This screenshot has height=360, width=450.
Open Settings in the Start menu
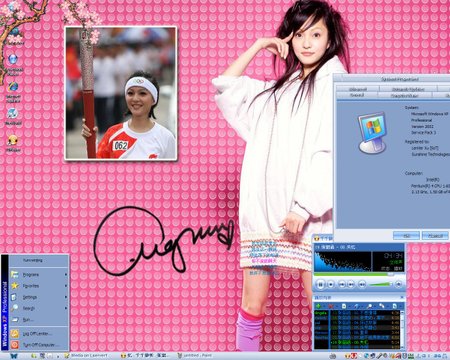39,297
